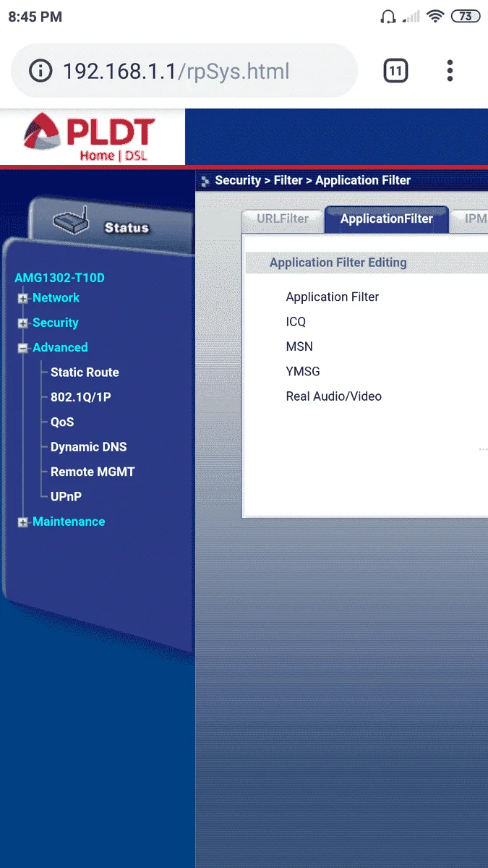
Task: Tap the address bar URL field
Action: [184, 71]
